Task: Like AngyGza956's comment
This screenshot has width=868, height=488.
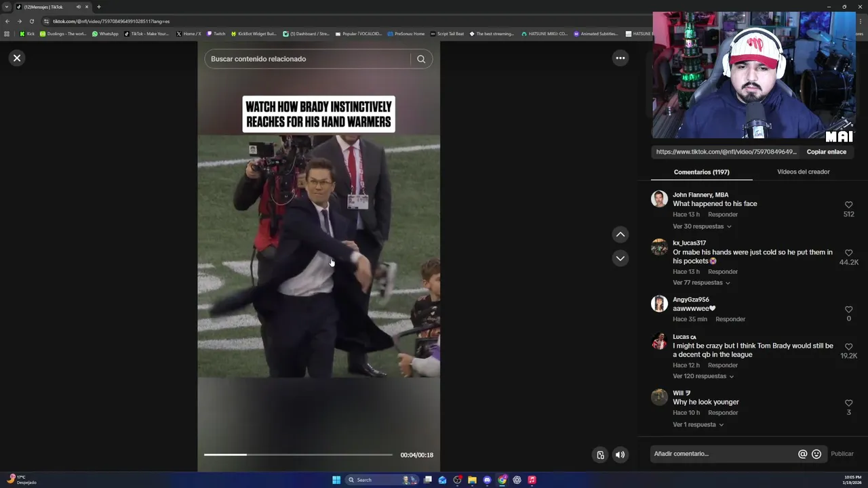Action: coord(848,310)
